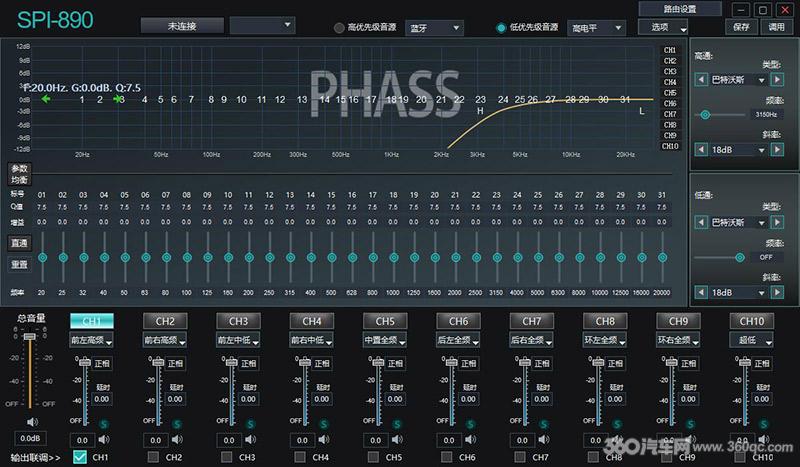The height and width of the screenshot is (467, 800).
Task: Click the master volume speaker mute icon
Action: point(32,422)
